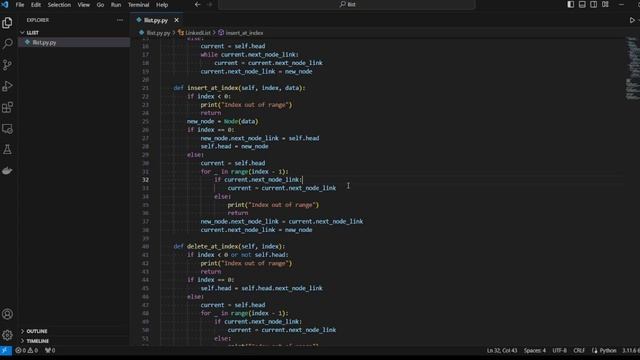Select the llist.py.py editor tab
The image size is (640, 360).
[x=156, y=20]
